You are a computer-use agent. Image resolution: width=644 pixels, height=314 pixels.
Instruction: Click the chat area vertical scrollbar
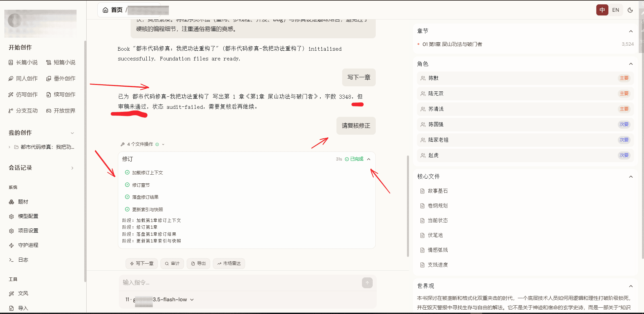pyautogui.click(x=408, y=206)
